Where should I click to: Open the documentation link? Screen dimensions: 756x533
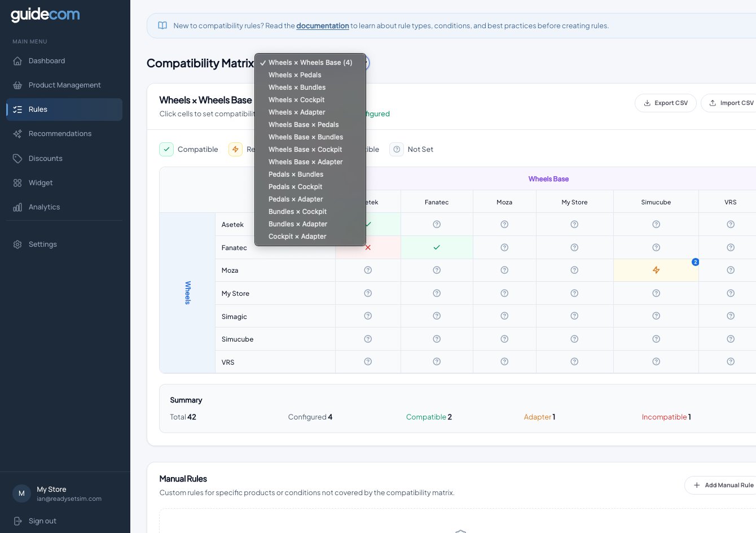point(323,25)
